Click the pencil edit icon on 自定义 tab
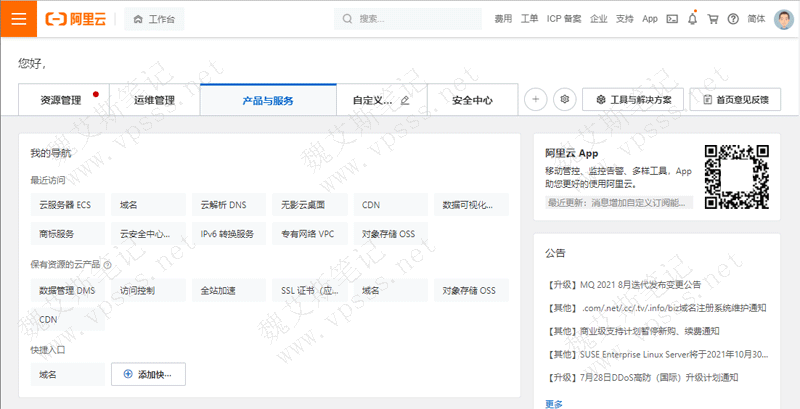Screen dimensions: 800x409 point(405,100)
